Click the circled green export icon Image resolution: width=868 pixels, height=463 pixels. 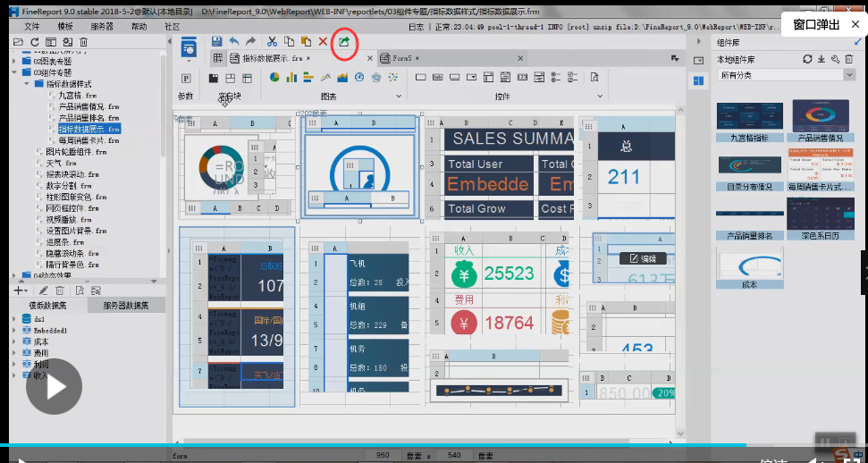[344, 41]
